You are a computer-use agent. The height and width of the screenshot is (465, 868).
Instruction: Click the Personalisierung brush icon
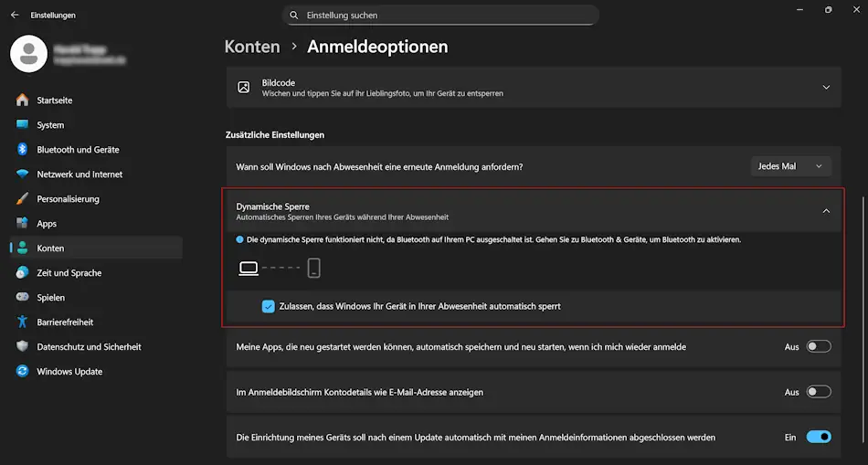coord(22,199)
